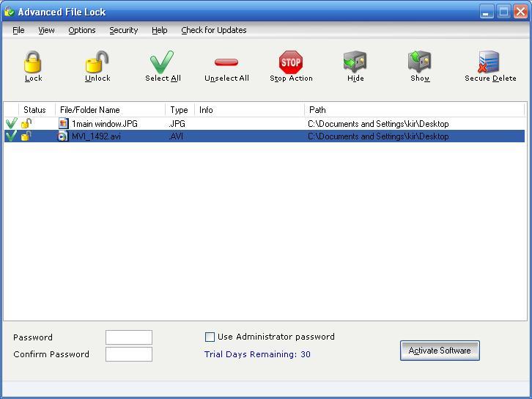Click the Desktop path of 1main window.JPG
Viewport: 532px width, 399px height.
coord(378,124)
